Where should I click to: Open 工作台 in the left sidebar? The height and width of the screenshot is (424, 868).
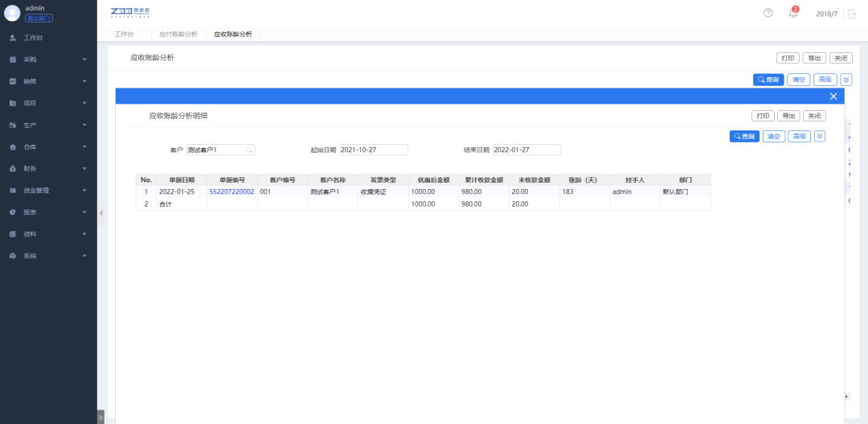[34, 38]
